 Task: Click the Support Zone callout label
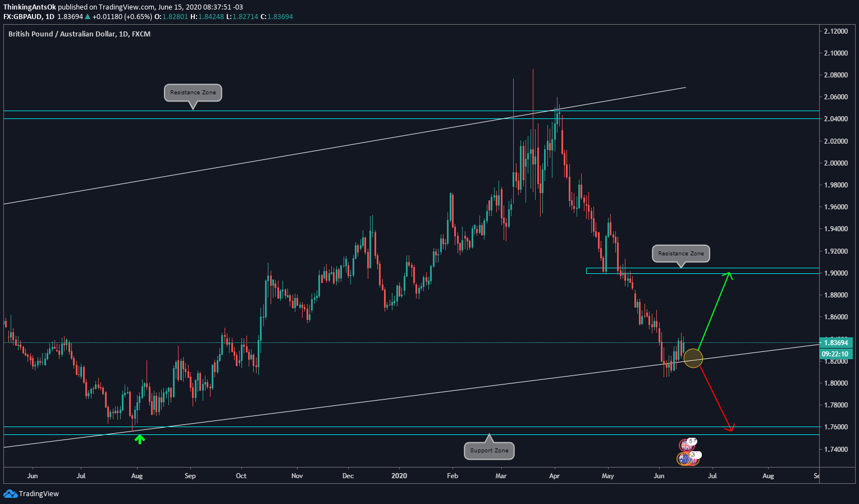tap(489, 450)
